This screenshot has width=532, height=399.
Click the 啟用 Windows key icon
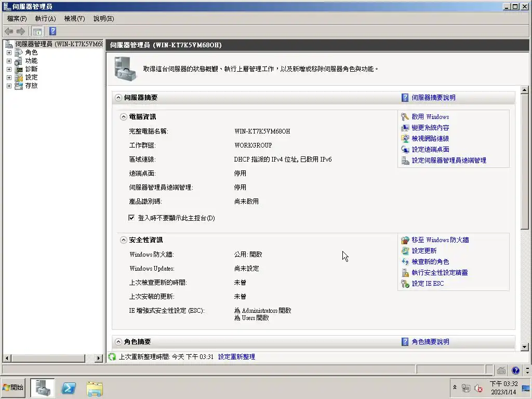(405, 117)
